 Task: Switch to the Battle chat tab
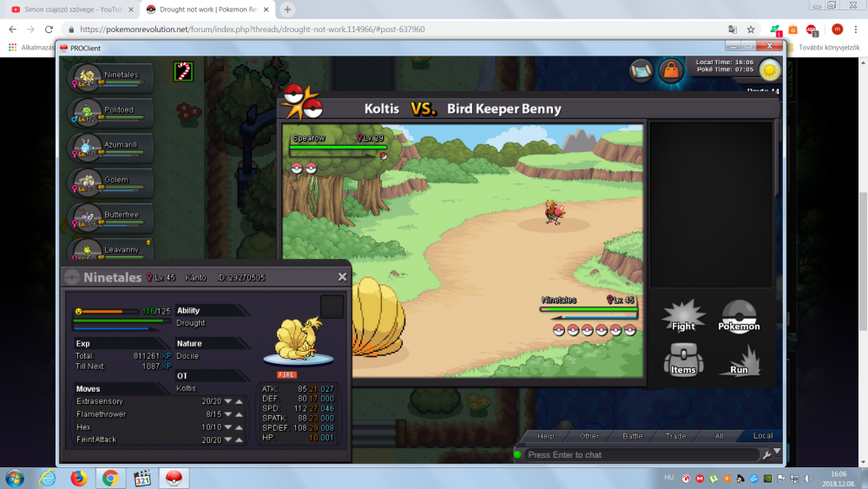coord(633,436)
